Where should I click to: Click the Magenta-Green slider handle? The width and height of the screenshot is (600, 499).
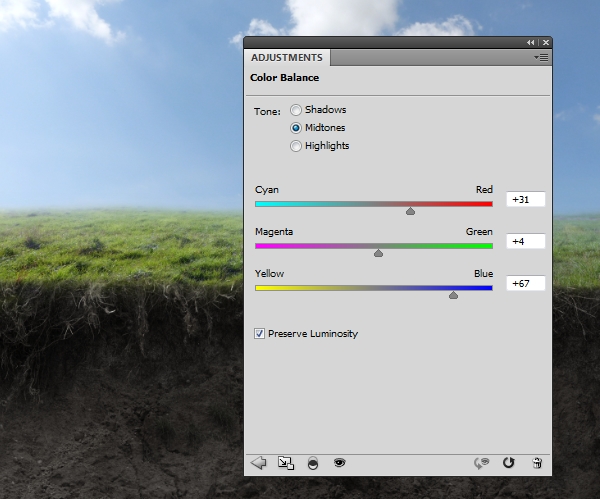(378, 253)
